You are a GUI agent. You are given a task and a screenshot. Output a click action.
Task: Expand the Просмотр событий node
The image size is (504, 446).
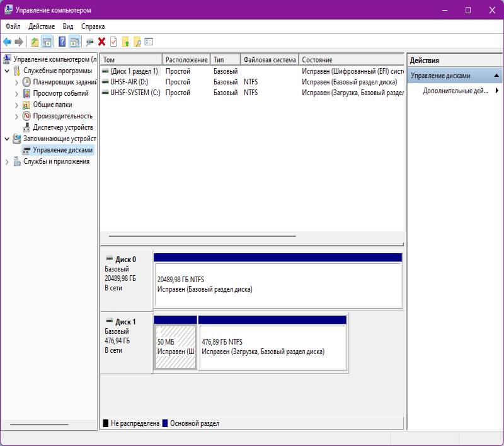[16, 93]
